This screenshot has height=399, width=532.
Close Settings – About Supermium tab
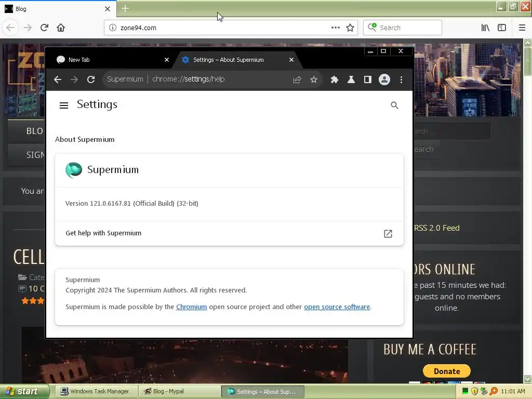pos(291,60)
